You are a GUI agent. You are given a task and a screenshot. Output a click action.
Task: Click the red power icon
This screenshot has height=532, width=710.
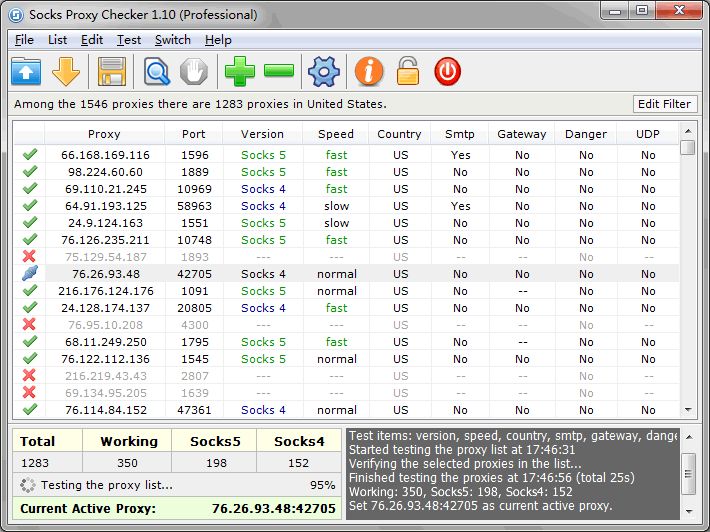coord(447,71)
